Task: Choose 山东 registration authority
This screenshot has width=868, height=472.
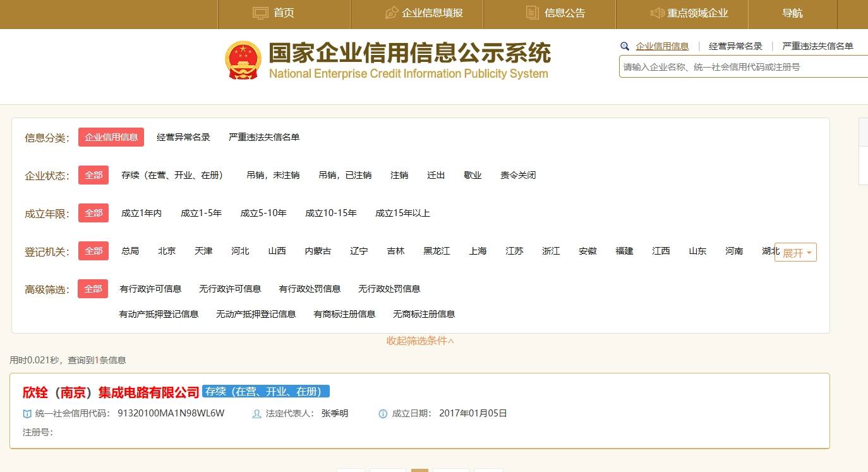Action: 697,251
